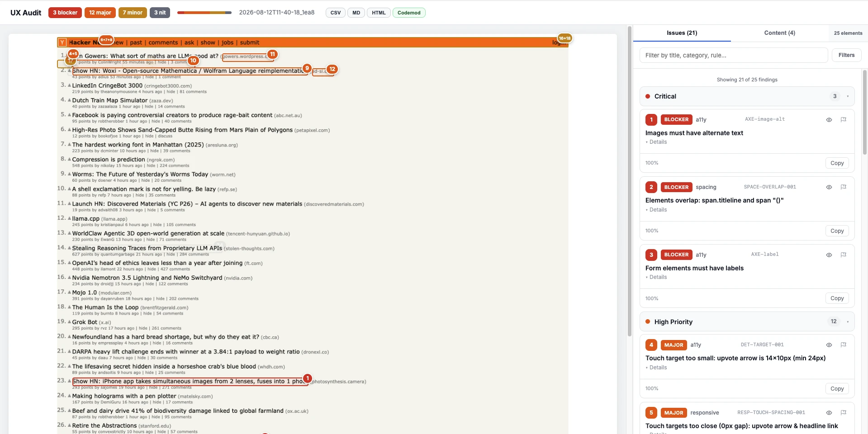The width and height of the screenshot is (868, 434).
Task: Click the RESP-TOUCH-SPACING-001 rule code
Action: 771,412
